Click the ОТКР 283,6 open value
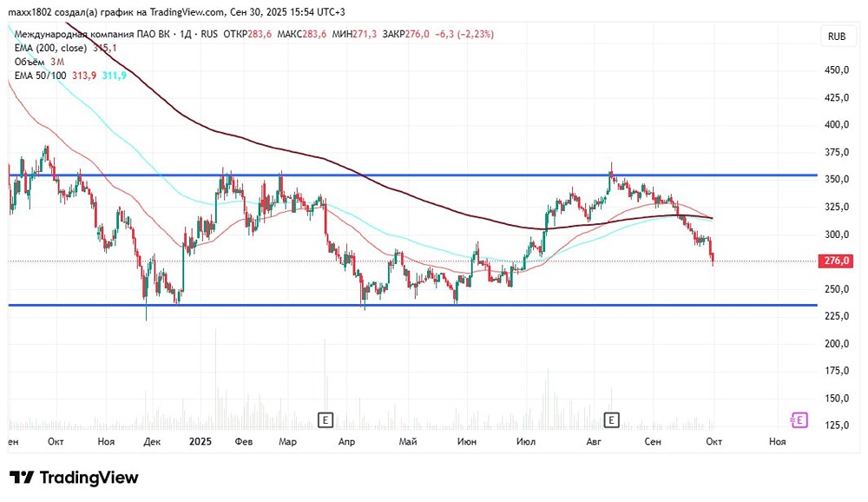This screenshot has height=502, width=868. (247, 34)
